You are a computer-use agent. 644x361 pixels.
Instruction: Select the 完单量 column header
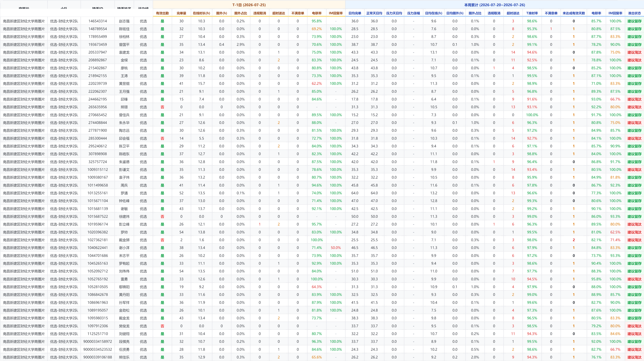(x=181, y=13)
